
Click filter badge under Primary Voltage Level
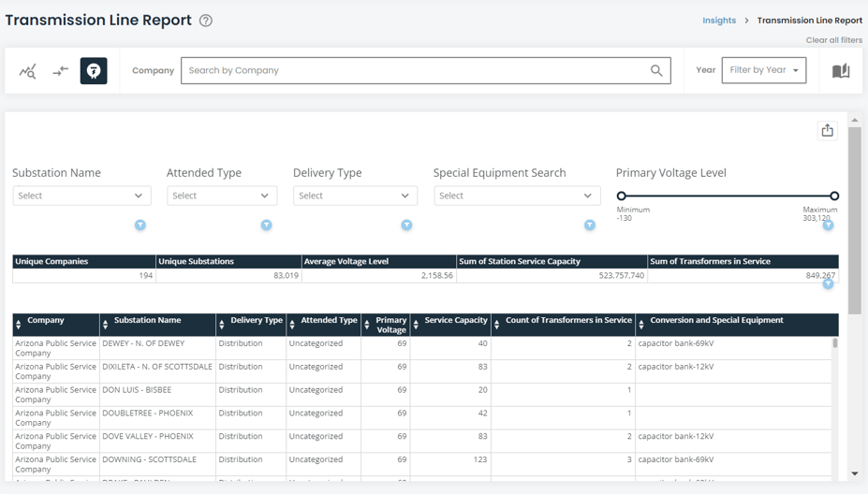click(x=828, y=225)
